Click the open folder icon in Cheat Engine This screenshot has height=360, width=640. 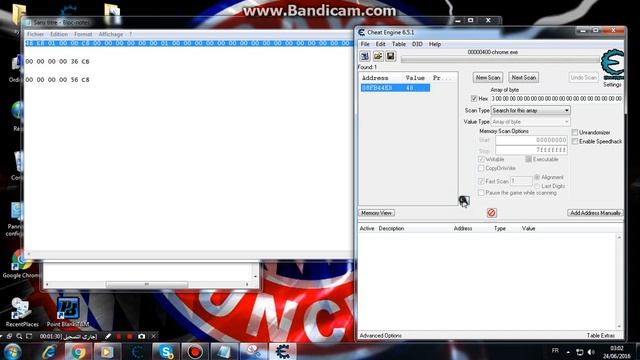tap(378, 56)
